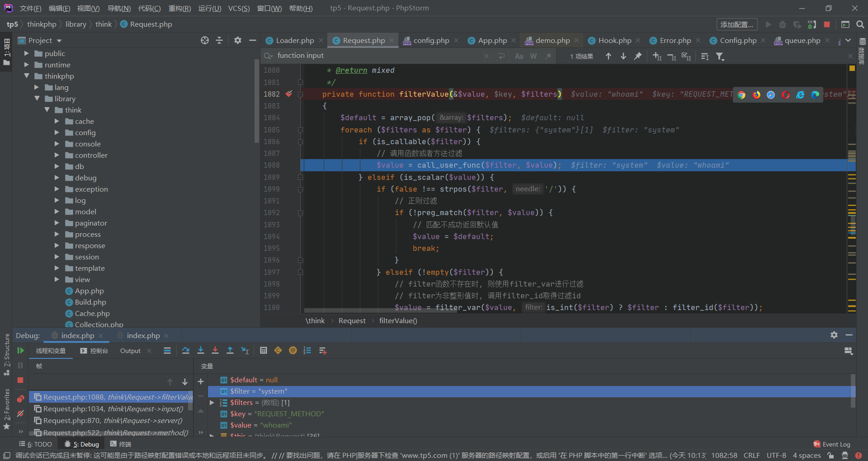Stop the running debug session
The width and height of the screenshot is (868, 461).
(20, 381)
